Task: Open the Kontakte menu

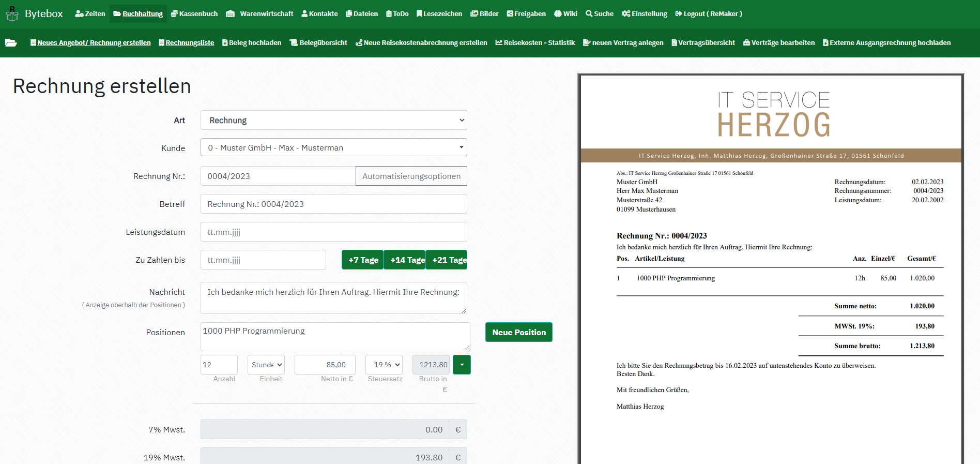Action: [x=319, y=14]
